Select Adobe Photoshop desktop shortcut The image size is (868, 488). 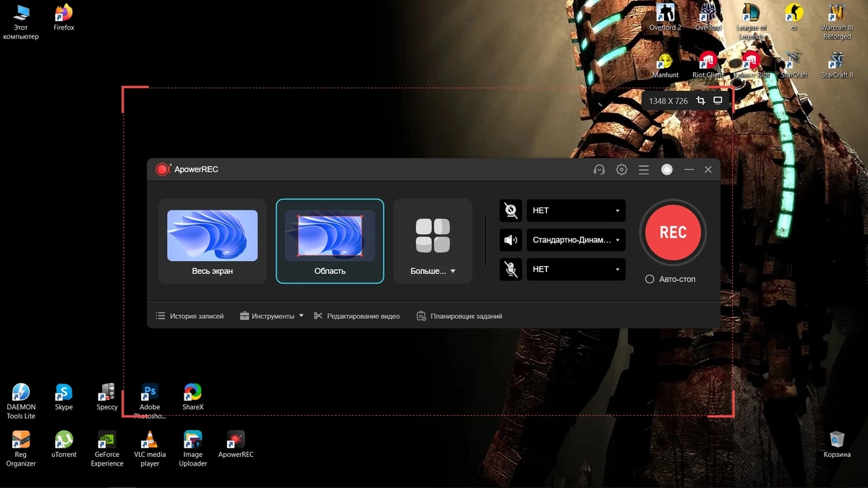pos(150,402)
